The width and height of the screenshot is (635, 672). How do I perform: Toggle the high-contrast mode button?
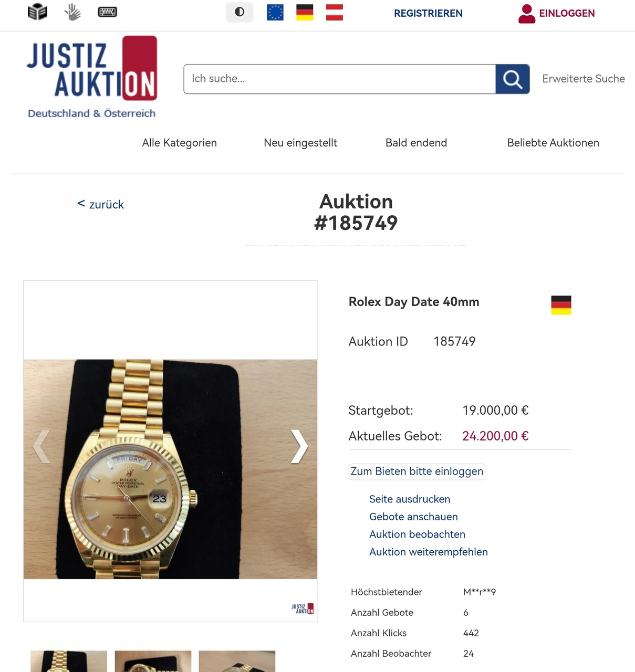tap(240, 12)
